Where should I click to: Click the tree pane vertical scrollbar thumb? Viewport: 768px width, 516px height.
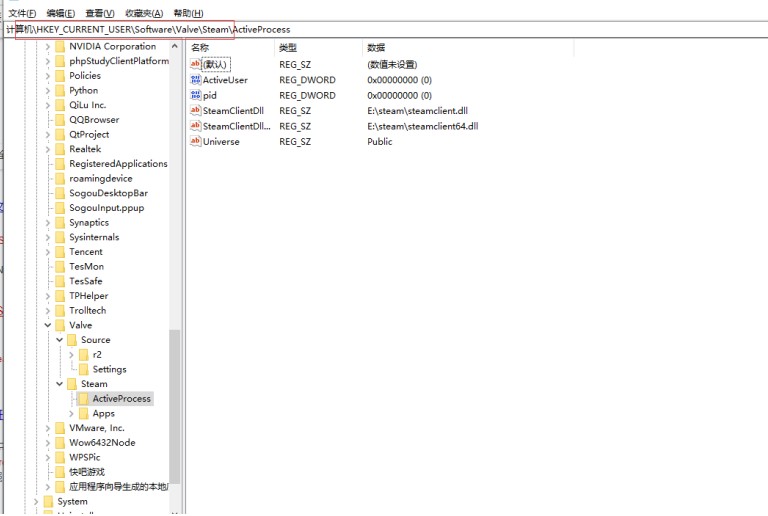(175, 406)
